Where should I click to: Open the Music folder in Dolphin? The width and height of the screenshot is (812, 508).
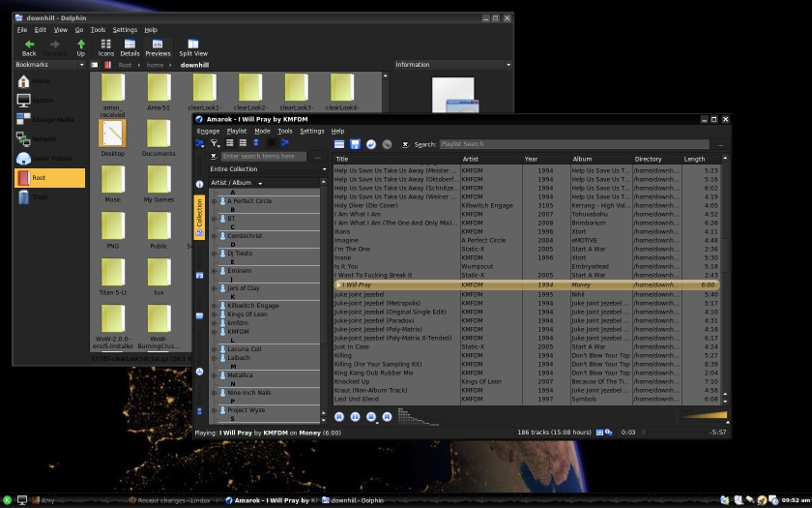point(112,183)
